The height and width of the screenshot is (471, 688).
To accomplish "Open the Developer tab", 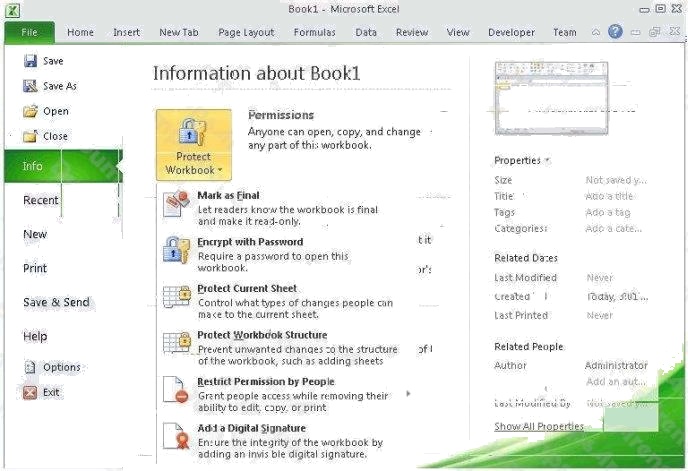I will 511,32.
